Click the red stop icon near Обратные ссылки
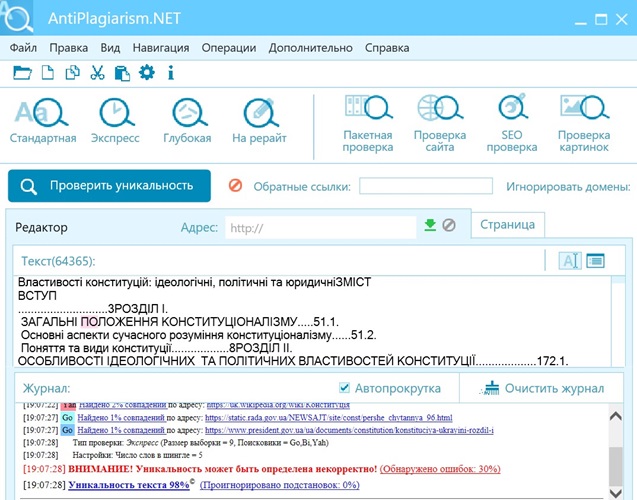The height and width of the screenshot is (500, 637). 235,186
